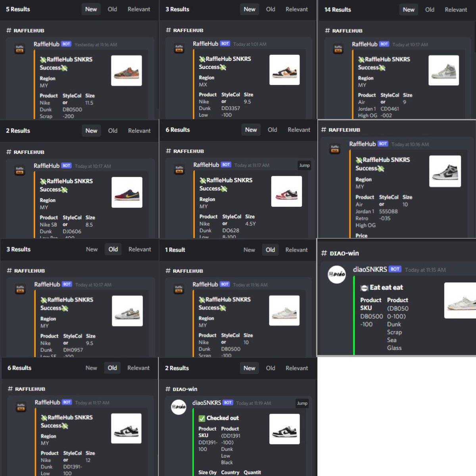Click the hash icon of RAFFLEHUB in 14 Results panel
The image size is (476, 476).
pos(327,31)
